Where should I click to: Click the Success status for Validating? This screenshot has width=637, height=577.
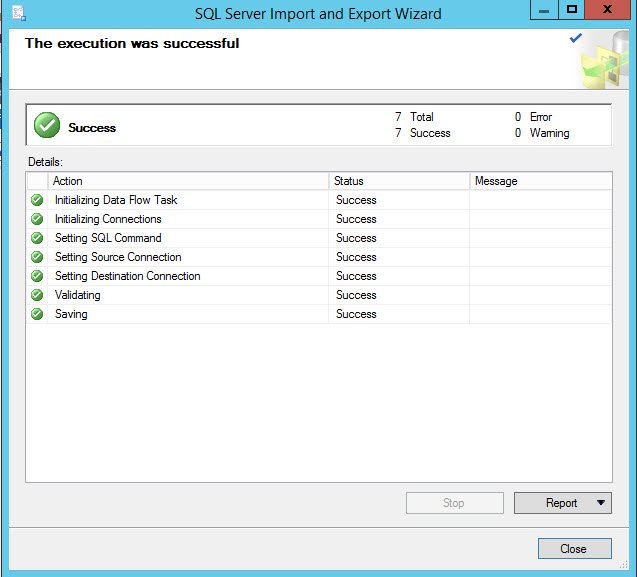pyautogui.click(x=356, y=295)
